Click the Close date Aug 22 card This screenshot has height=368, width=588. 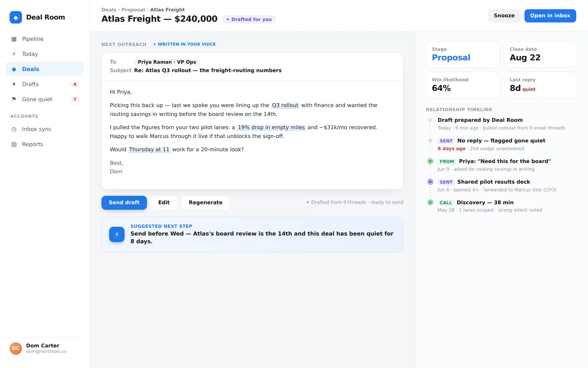[x=541, y=54]
